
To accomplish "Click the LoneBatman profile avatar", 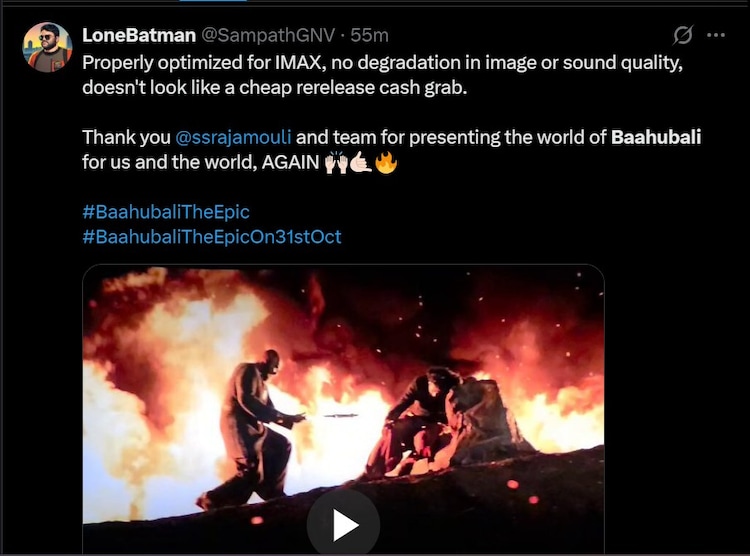I will tap(48, 47).
